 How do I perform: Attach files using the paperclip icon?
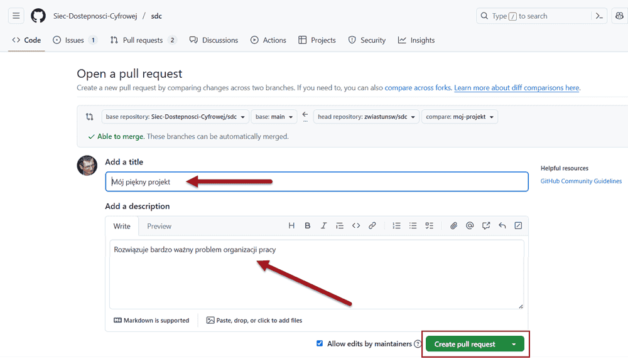click(x=453, y=226)
